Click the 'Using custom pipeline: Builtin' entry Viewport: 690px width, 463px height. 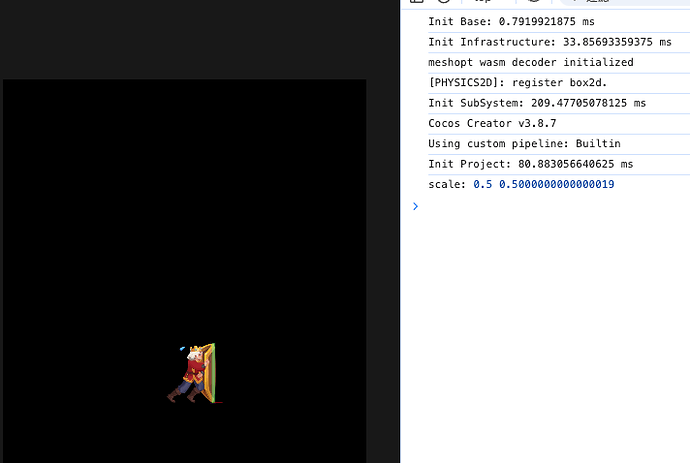point(524,143)
